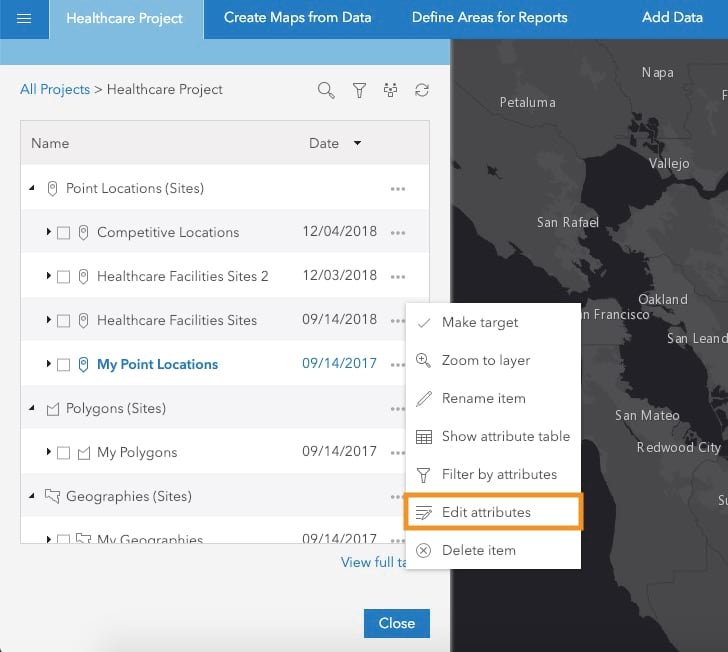Open options for Healthcare Facilities Sites 2
The image size is (728, 652).
pyautogui.click(x=398, y=277)
